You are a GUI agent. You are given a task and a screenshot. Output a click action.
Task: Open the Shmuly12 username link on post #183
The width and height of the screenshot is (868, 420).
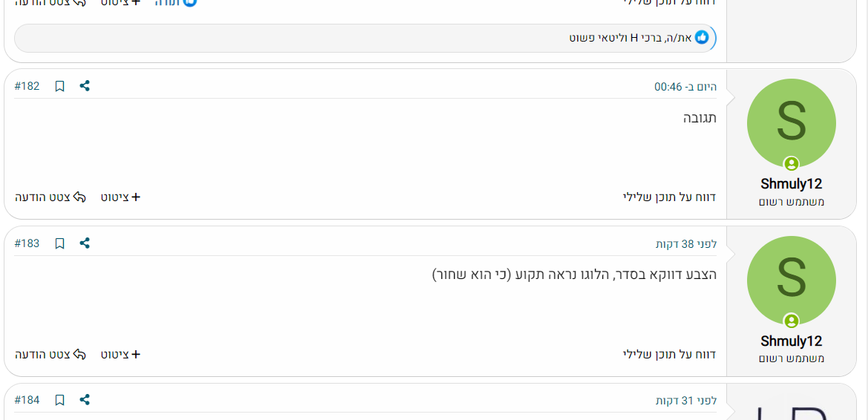pos(791,341)
